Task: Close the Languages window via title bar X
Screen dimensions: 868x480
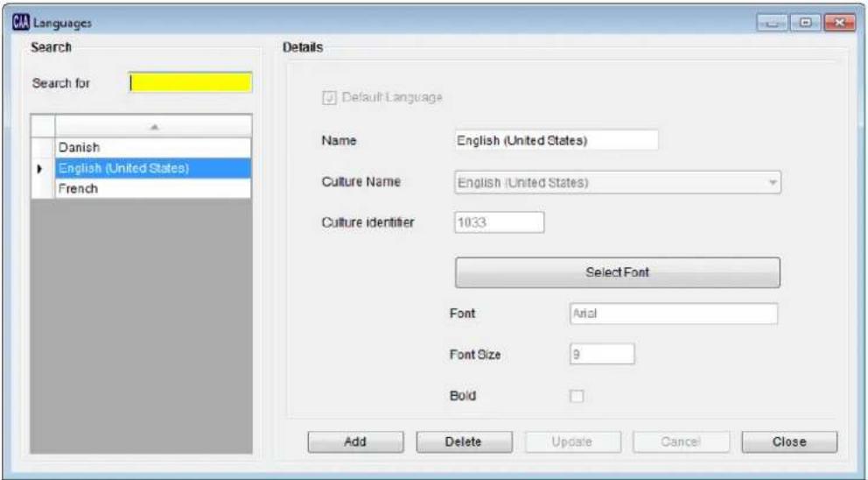Action: pyautogui.click(x=839, y=23)
